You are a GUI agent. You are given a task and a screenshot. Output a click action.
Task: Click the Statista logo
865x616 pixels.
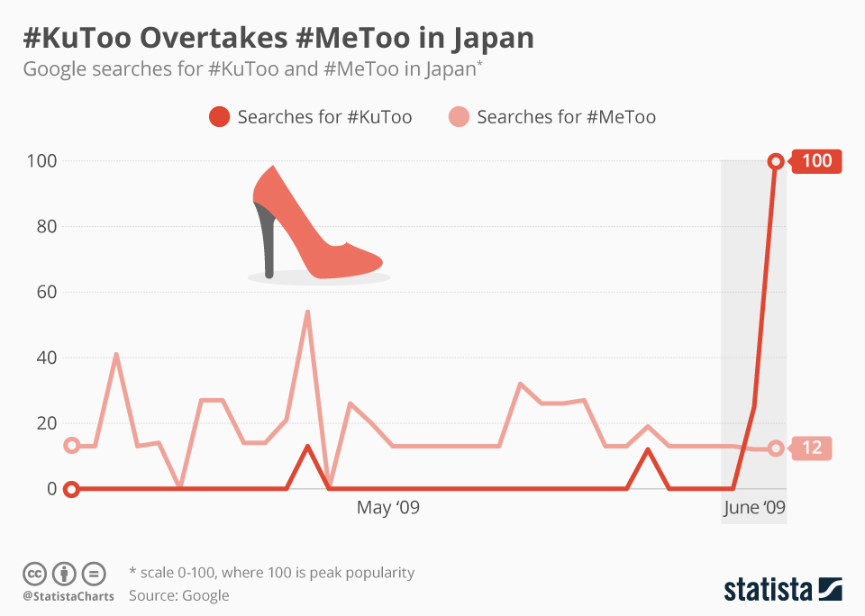pyautogui.click(x=783, y=590)
